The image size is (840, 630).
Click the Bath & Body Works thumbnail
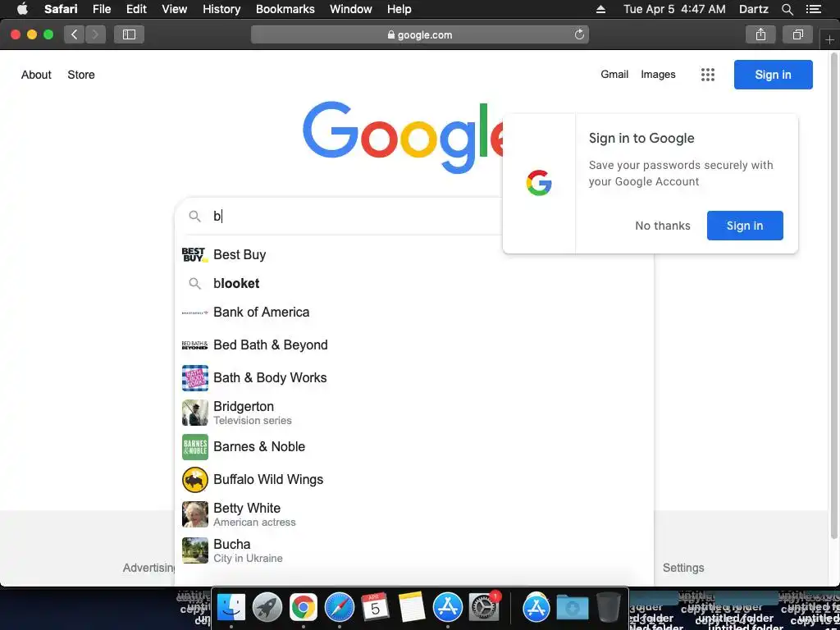[x=195, y=378]
